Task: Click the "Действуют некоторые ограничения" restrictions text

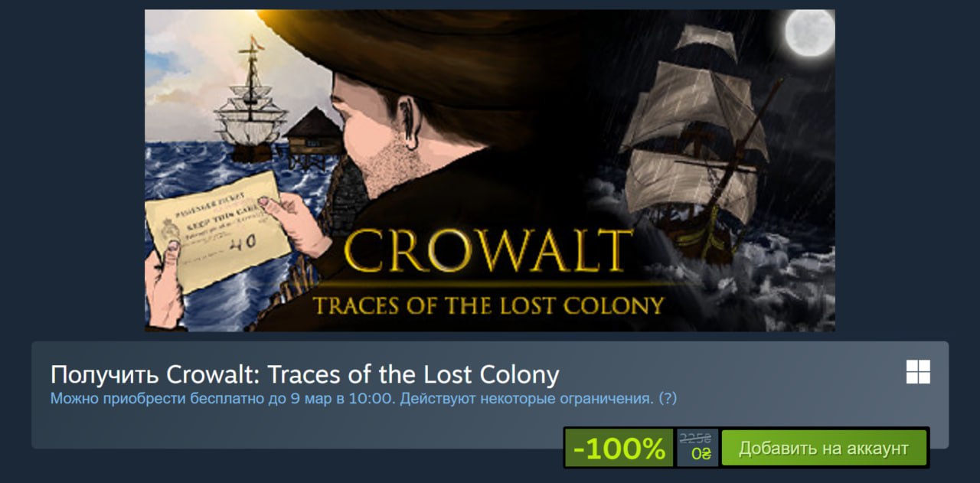Action: 527,399
